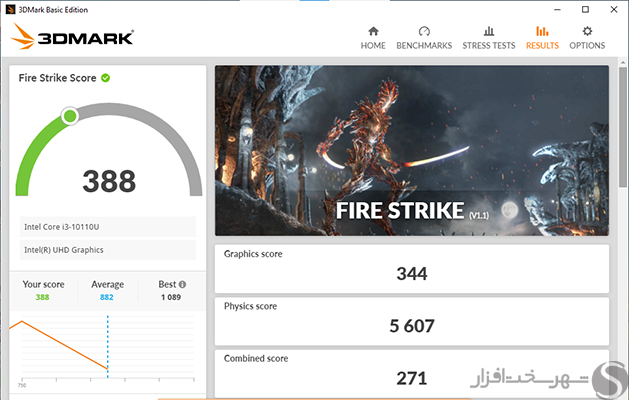Maximize the 3DMark window

coord(585,9)
